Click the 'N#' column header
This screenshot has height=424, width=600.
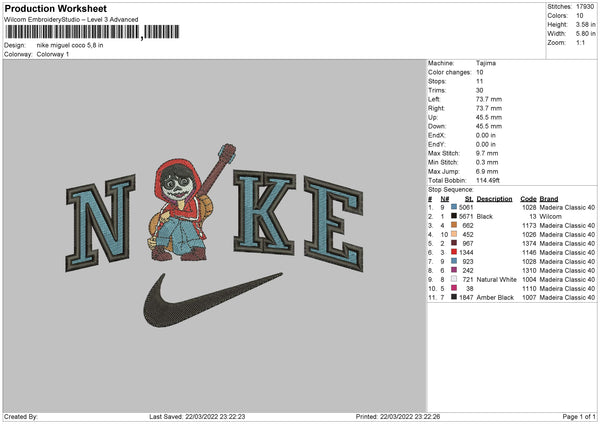445,199
